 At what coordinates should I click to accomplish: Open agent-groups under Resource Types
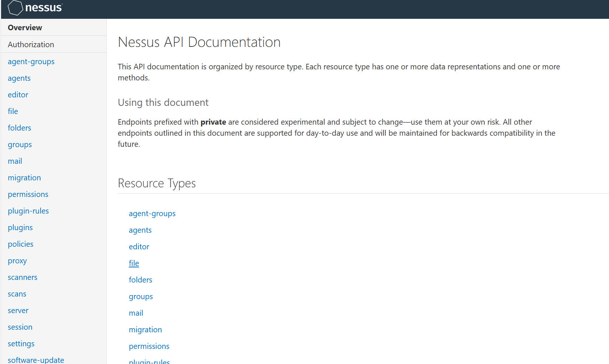click(152, 214)
